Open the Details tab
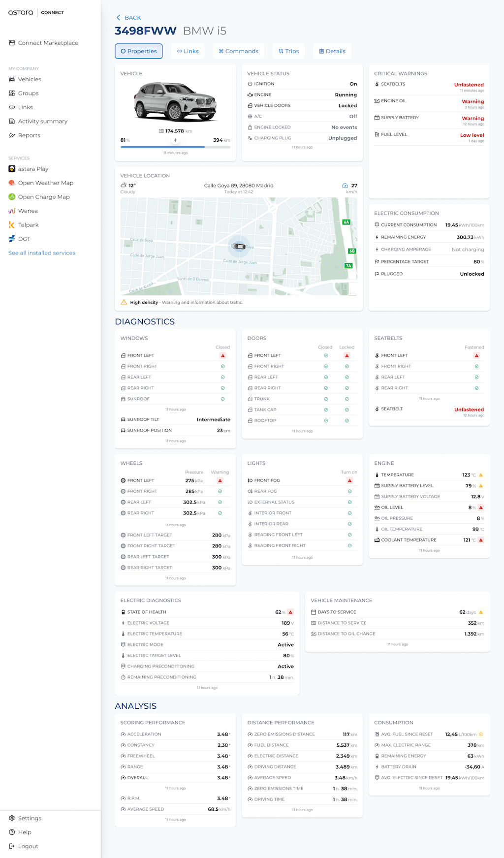Viewport: 504px width, 858px height. [x=332, y=51]
